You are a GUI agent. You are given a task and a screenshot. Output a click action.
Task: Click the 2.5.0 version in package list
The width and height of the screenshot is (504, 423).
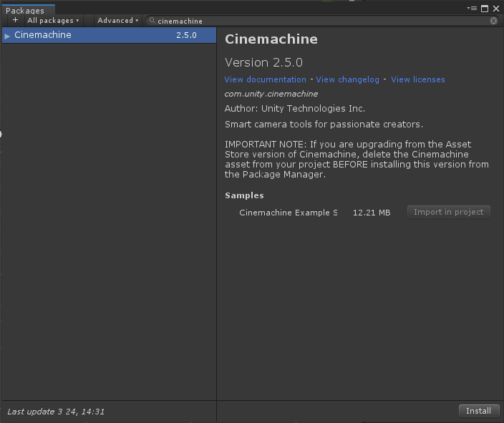[186, 35]
